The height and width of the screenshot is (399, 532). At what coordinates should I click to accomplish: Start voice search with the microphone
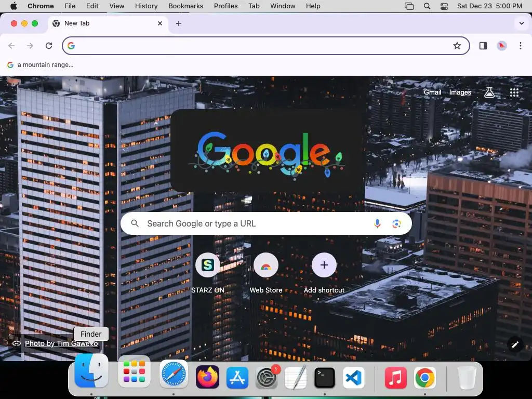[377, 223]
